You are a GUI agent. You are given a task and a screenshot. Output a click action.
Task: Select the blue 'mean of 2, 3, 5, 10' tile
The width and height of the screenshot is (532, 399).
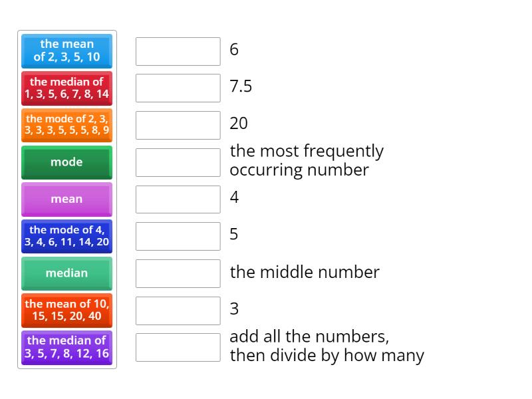66,51
